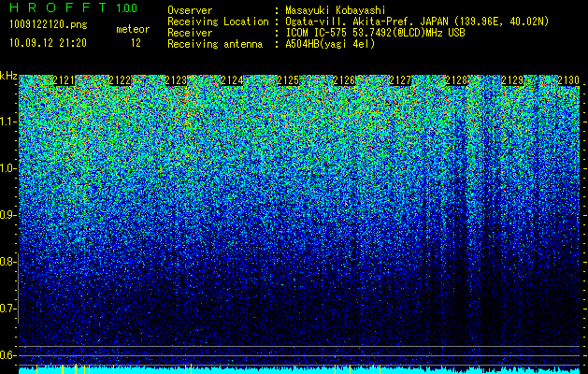Image resolution: width=588 pixels, height=374 pixels.
Task: Click the 2128 time label
Action: coord(456,80)
